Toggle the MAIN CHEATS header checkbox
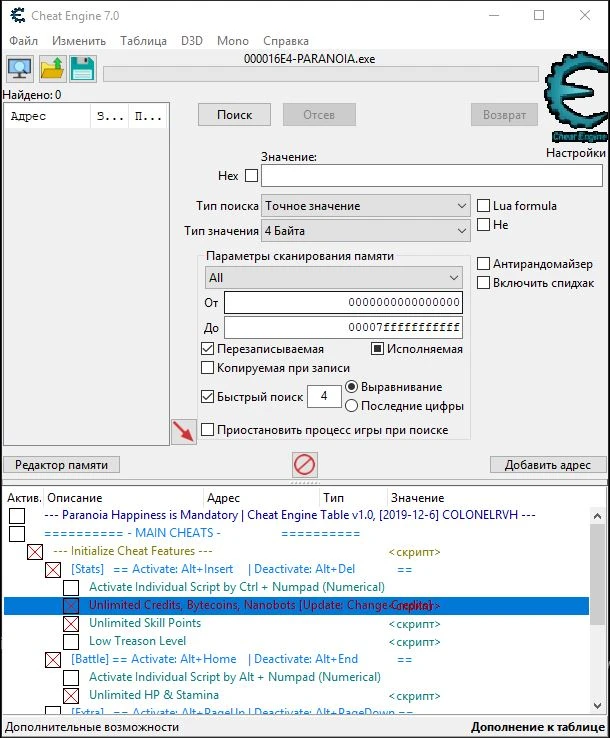The image size is (610, 738). coord(17,534)
